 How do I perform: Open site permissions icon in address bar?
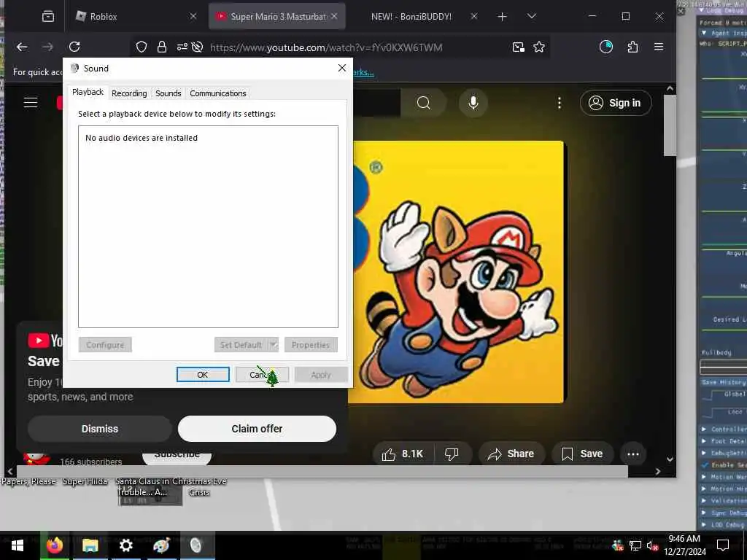click(x=182, y=47)
